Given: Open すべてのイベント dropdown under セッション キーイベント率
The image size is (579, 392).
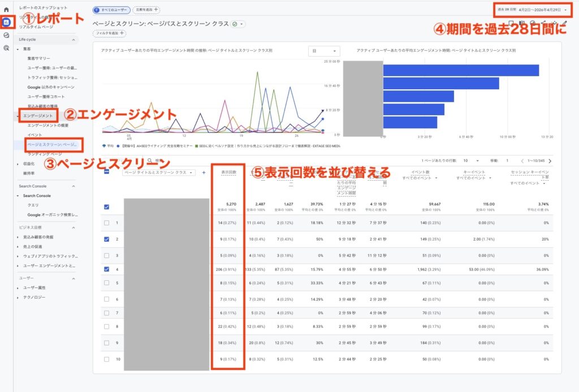Looking at the screenshot, I should point(528,183).
